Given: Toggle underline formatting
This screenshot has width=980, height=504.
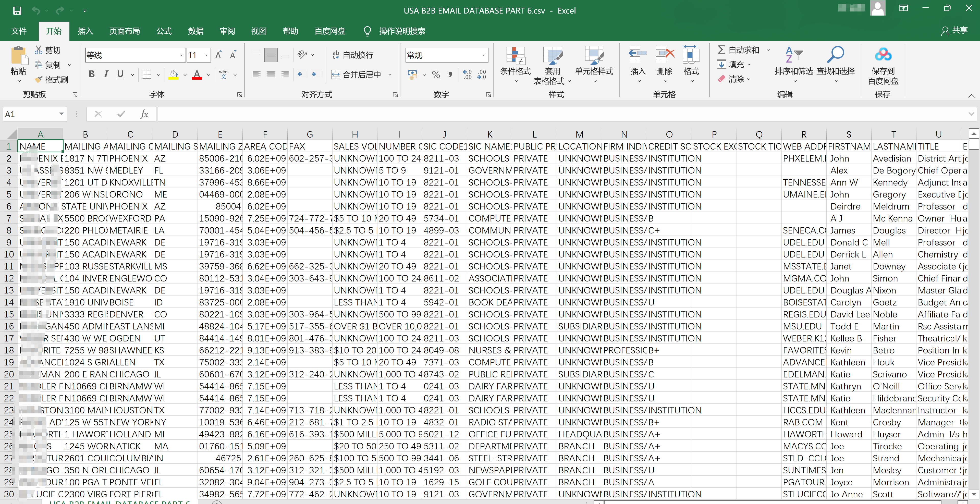Looking at the screenshot, I should coord(120,74).
